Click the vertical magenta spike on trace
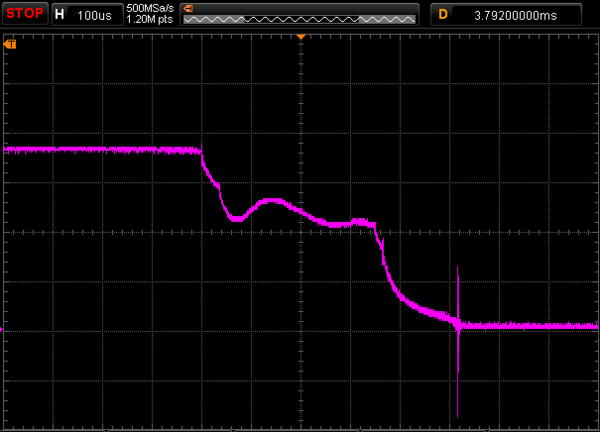Image resolution: width=600 pixels, height=432 pixels. click(458, 341)
